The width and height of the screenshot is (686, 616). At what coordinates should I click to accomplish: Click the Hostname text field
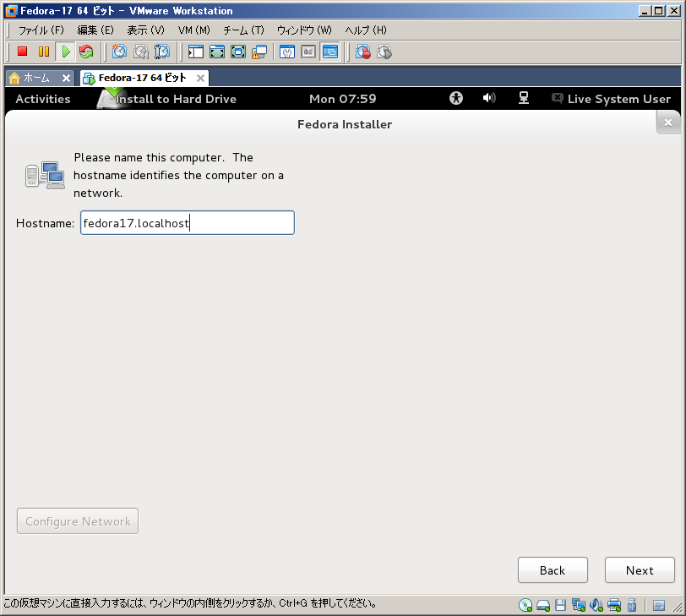coord(187,223)
